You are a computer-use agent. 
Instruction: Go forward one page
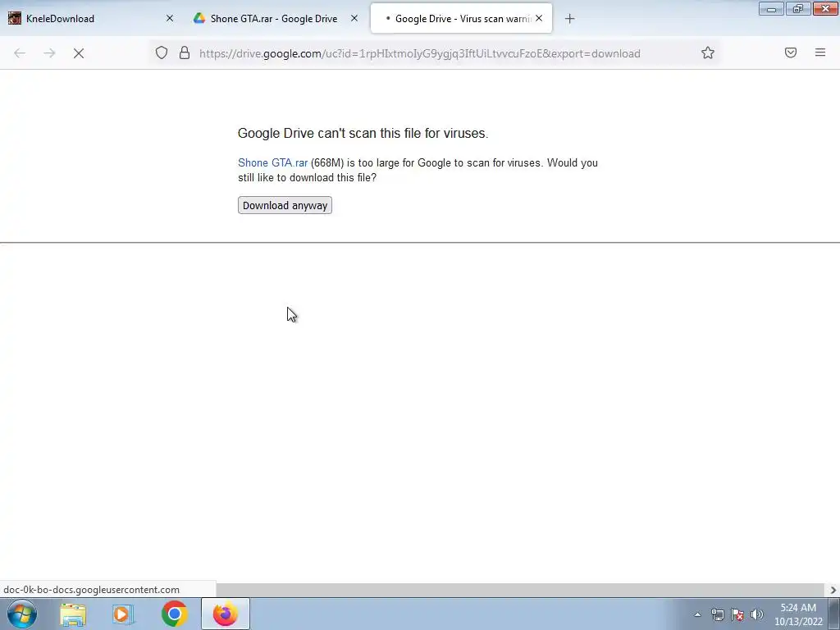[49, 53]
